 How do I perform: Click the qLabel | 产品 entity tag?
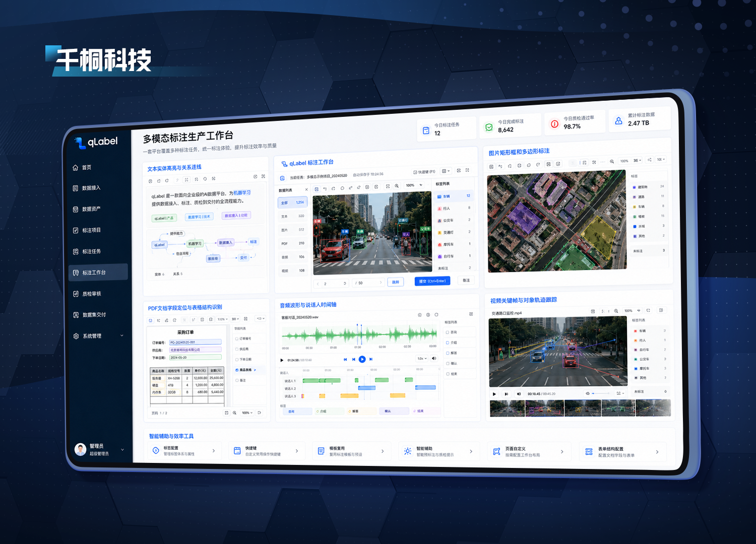tap(164, 218)
